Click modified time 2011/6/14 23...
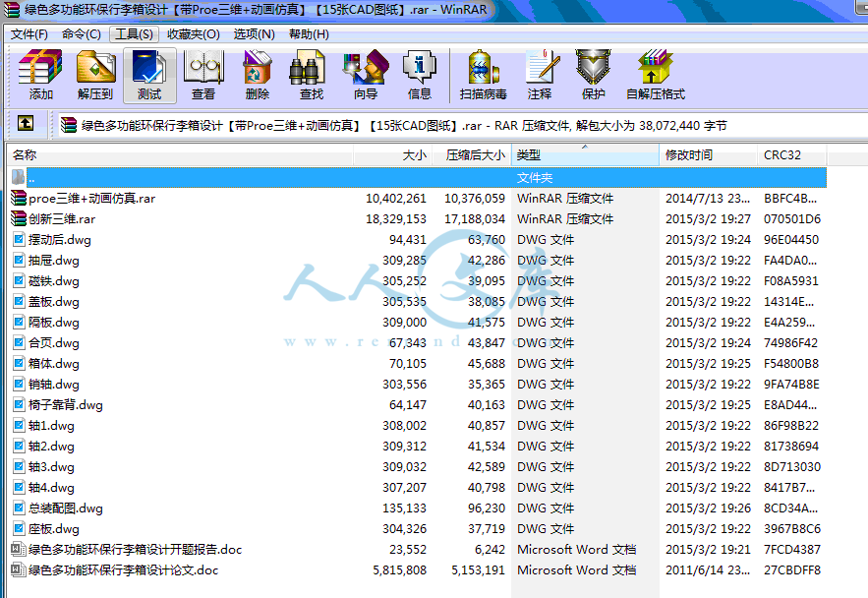Image resolution: width=868 pixels, height=598 pixels. 708,569
